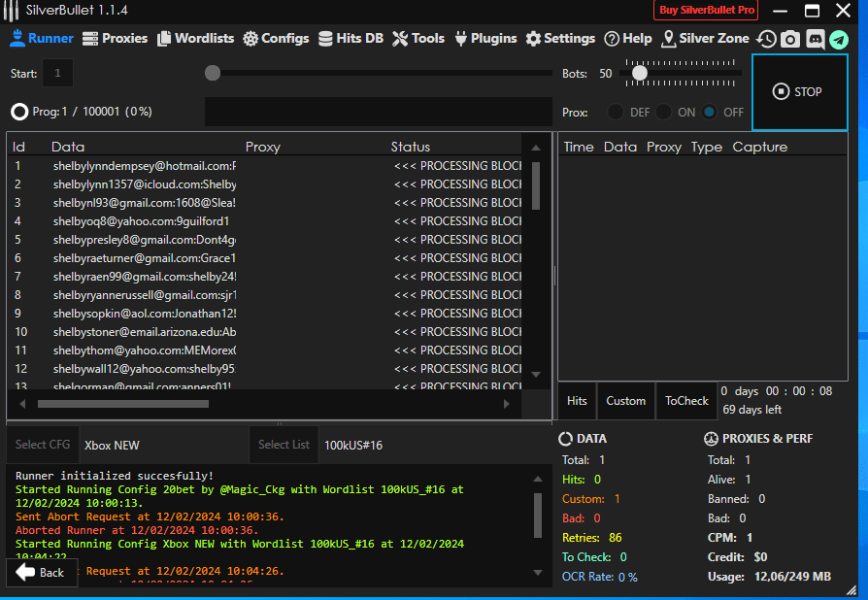Click the history clock icon
This screenshot has height=600, width=868.
(x=767, y=39)
